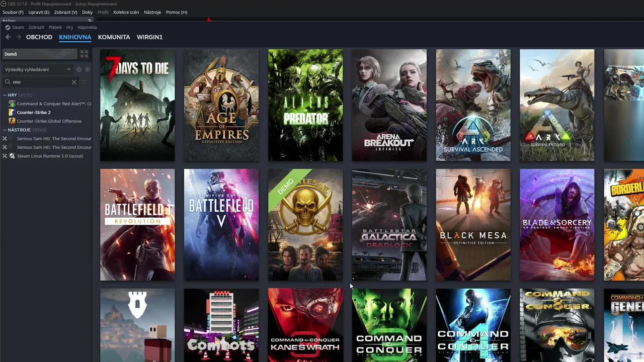Go to the KOMUNITA tab
This screenshot has height=362, width=644.
[x=114, y=37]
